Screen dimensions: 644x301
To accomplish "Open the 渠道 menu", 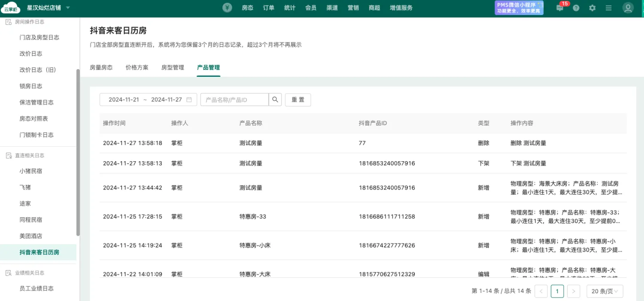I will pos(332,8).
